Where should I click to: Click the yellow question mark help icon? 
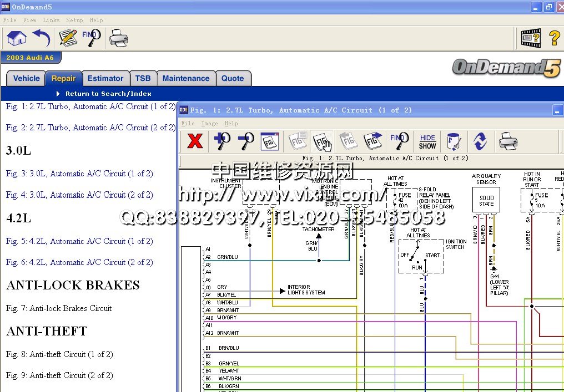(x=554, y=38)
